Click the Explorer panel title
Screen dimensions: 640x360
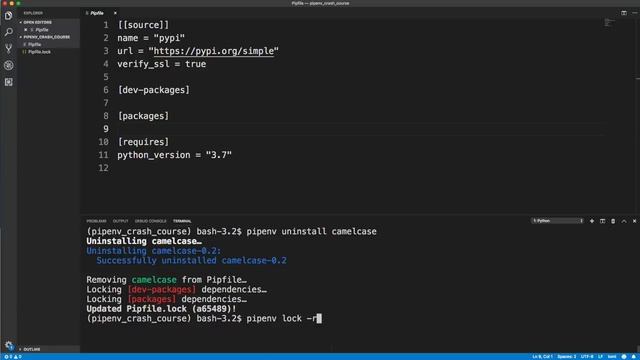(x=33, y=13)
